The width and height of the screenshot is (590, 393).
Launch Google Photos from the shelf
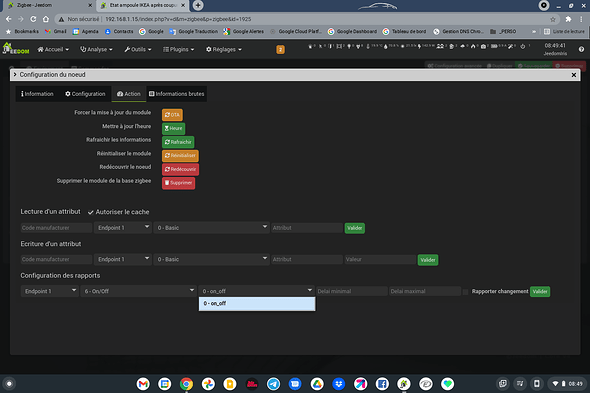(x=208, y=384)
